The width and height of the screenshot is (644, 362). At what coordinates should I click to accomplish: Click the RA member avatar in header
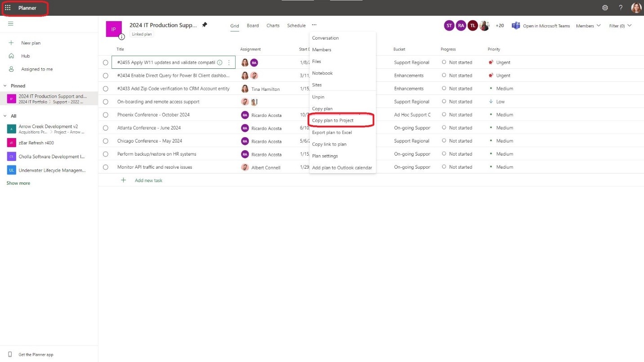coord(461,26)
